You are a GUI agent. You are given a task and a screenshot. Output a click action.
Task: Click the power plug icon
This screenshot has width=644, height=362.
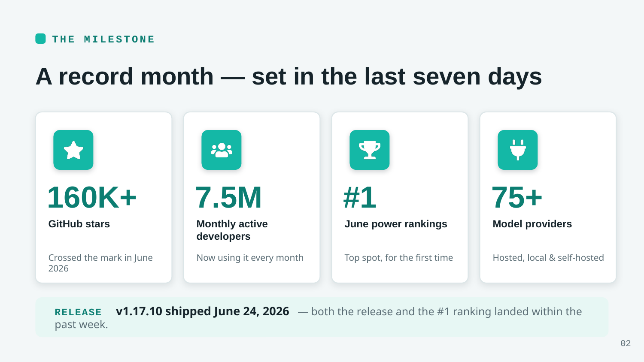(518, 150)
